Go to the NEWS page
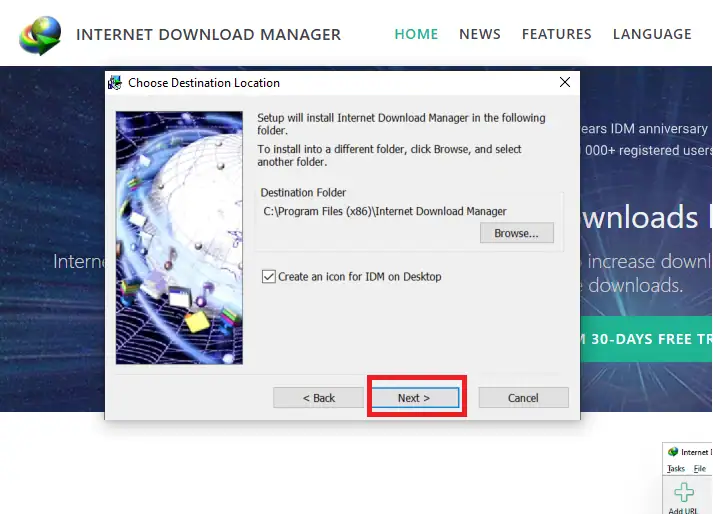713x514 pixels. [480, 34]
